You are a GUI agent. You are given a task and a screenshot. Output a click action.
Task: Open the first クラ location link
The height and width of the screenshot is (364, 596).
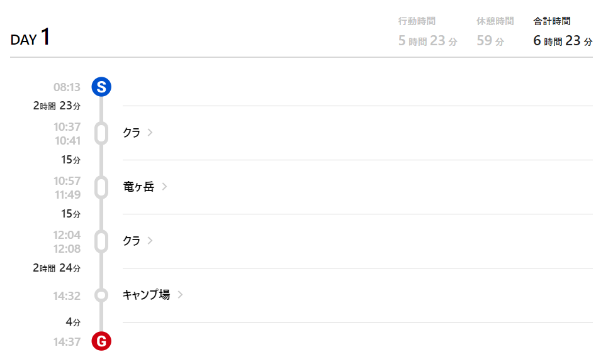click(132, 133)
